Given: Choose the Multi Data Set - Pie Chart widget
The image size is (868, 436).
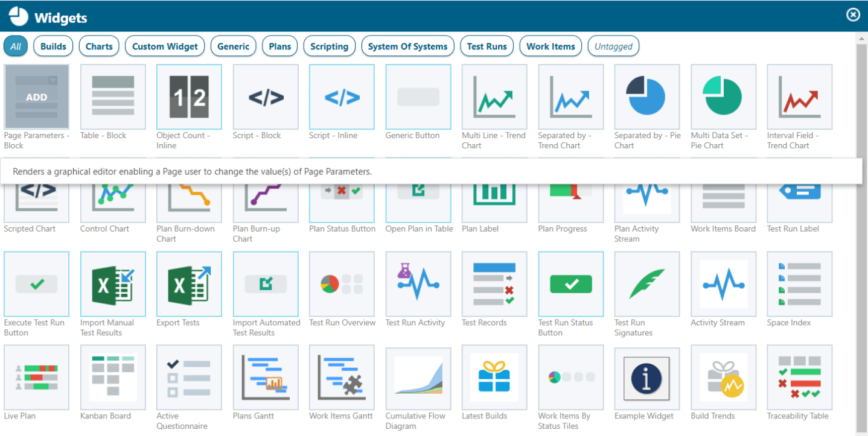Looking at the screenshot, I should click(x=723, y=96).
